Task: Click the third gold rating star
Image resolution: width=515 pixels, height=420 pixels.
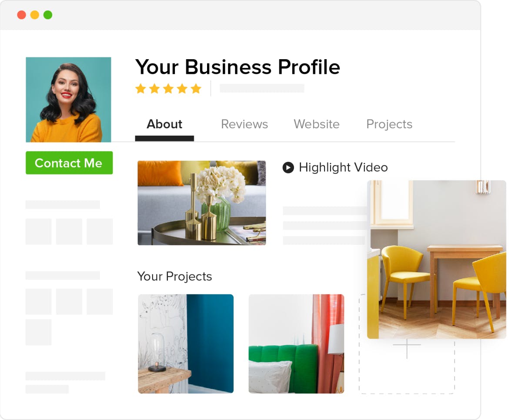Action: point(168,88)
